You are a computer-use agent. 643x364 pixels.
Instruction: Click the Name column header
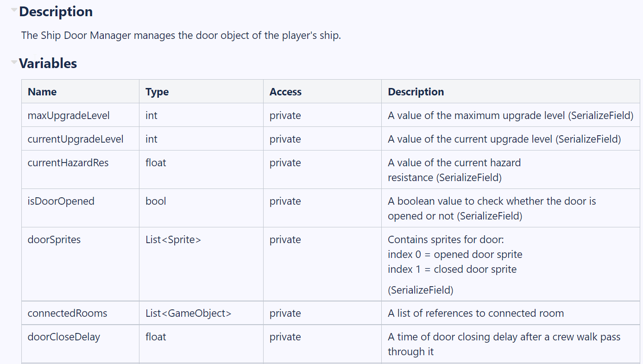(x=80, y=92)
